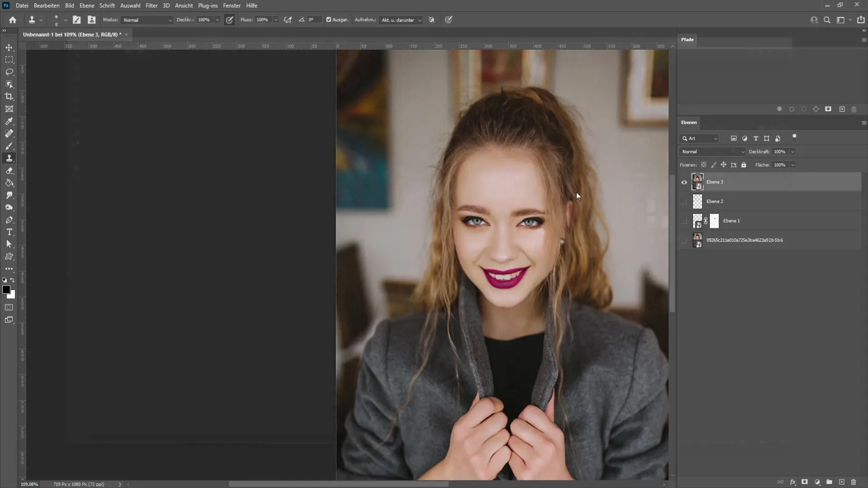Click the Gradient tool
Screen dimensions: 868x488
click(9, 183)
